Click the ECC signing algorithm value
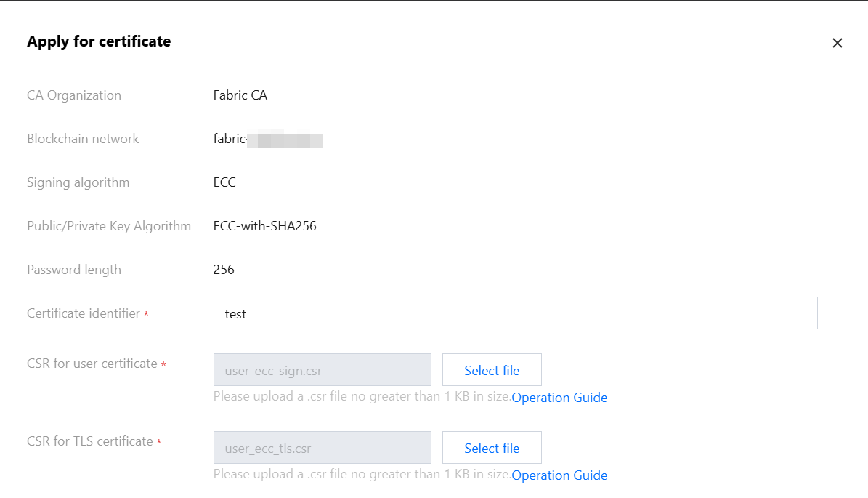The height and width of the screenshot is (498, 868). 224,182
